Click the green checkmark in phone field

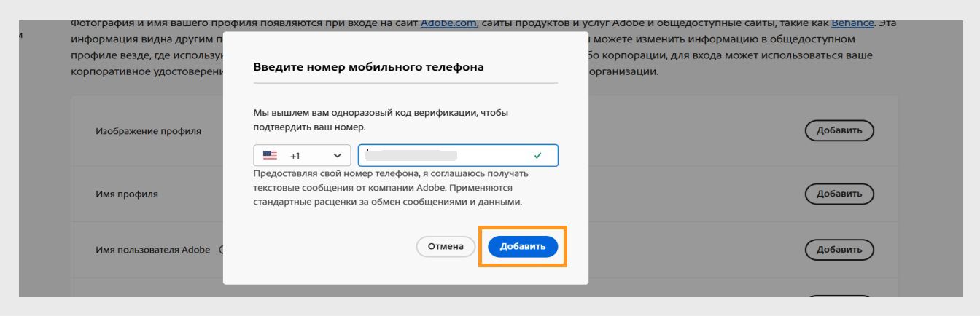coord(538,156)
